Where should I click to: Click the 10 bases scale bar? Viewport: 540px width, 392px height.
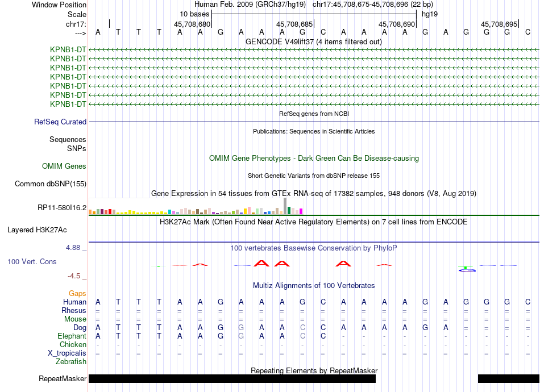pos(314,14)
